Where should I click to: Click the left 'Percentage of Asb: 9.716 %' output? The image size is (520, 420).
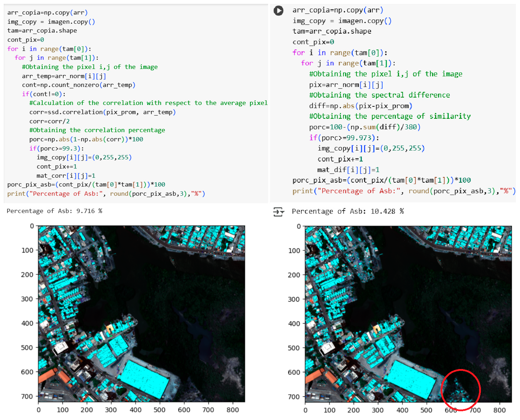tap(54, 211)
